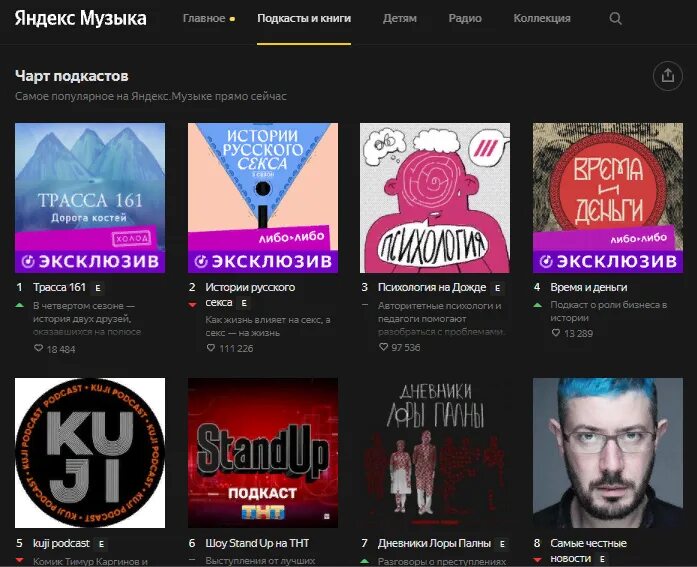Screen dimensions: 697x567
Task: Open Время и деньги title link
Action: [x=589, y=287]
